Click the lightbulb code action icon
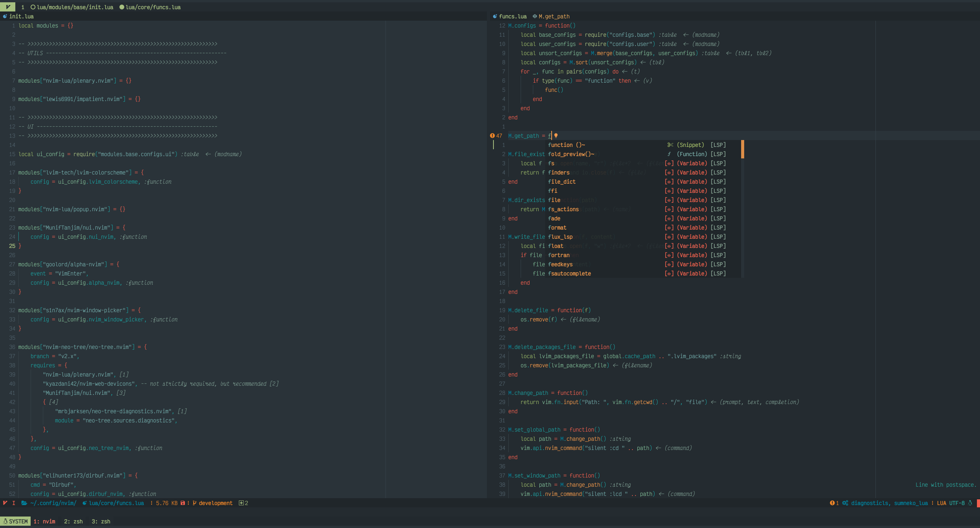Viewport: 980px width, 528px height. coord(556,135)
